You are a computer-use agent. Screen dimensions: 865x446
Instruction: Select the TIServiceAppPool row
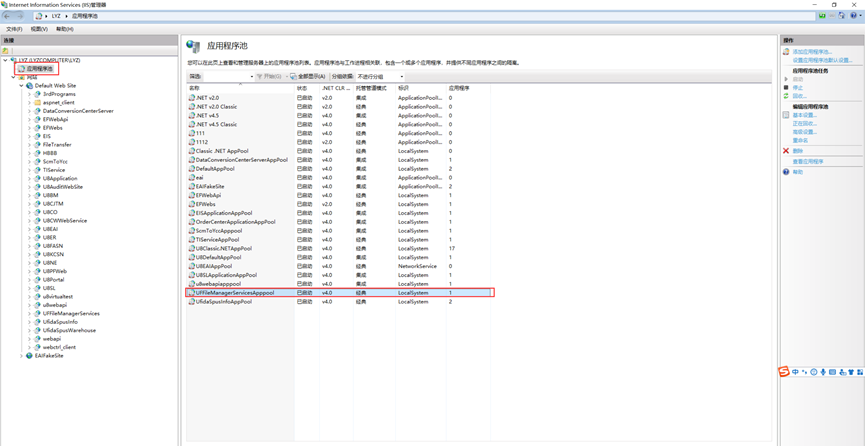click(339, 240)
